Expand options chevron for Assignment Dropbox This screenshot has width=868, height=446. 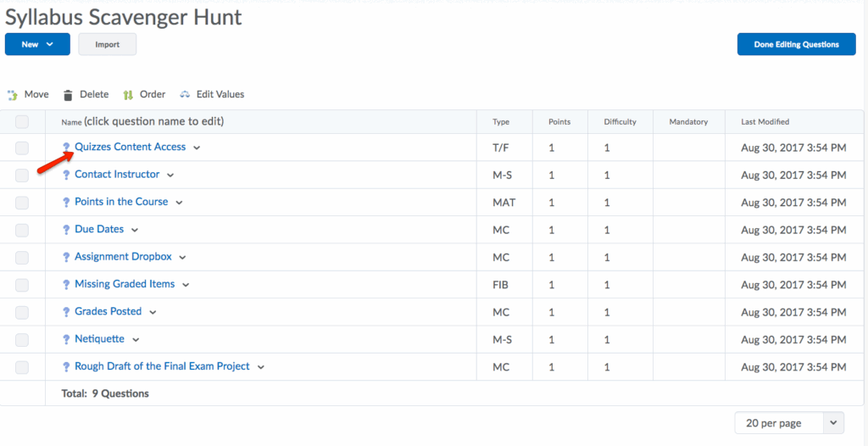click(x=182, y=258)
